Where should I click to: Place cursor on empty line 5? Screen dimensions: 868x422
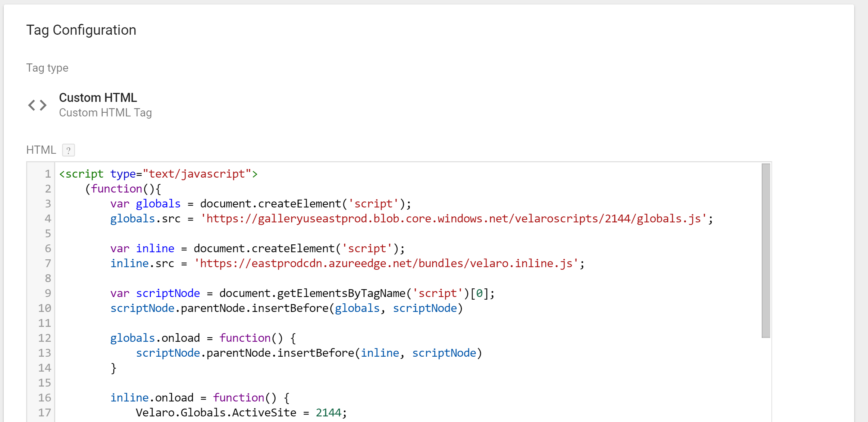coord(224,234)
